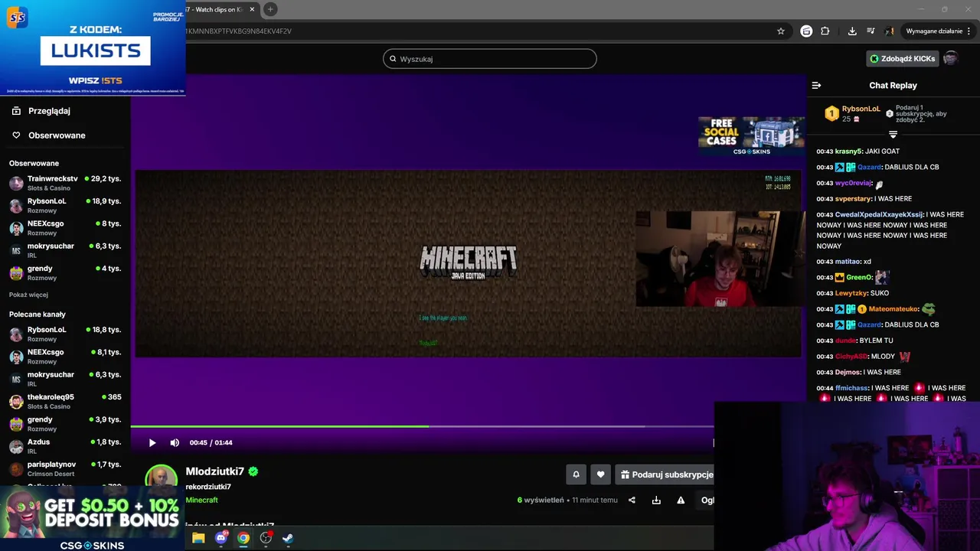The image size is (980, 551).
Task: Click the clapperboard extension icon
Action: 806,31
